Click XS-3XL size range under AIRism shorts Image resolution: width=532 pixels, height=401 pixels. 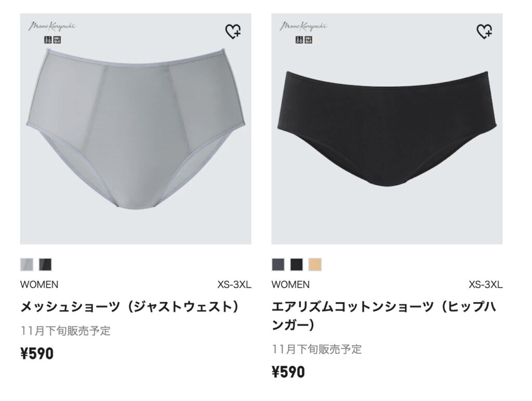(486, 284)
